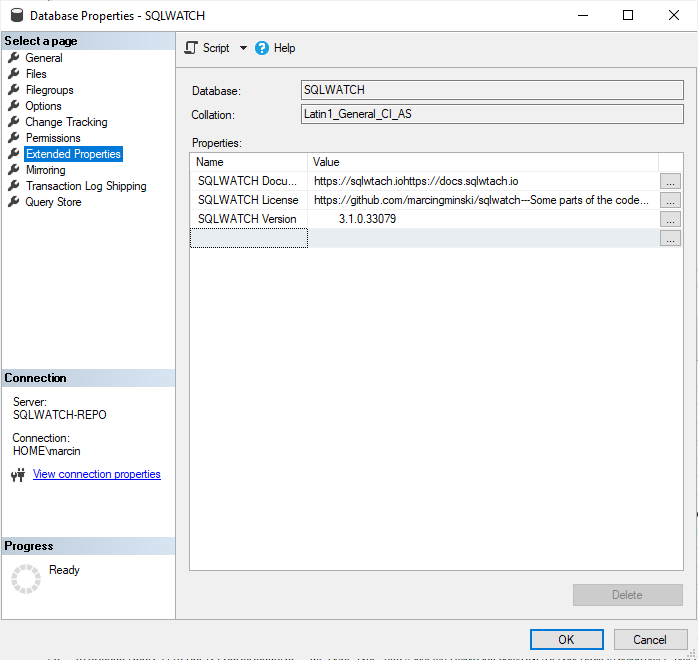This screenshot has height=660, width=698.
Task: Click the wrench icon beside Files
Action: pyautogui.click(x=14, y=73)
